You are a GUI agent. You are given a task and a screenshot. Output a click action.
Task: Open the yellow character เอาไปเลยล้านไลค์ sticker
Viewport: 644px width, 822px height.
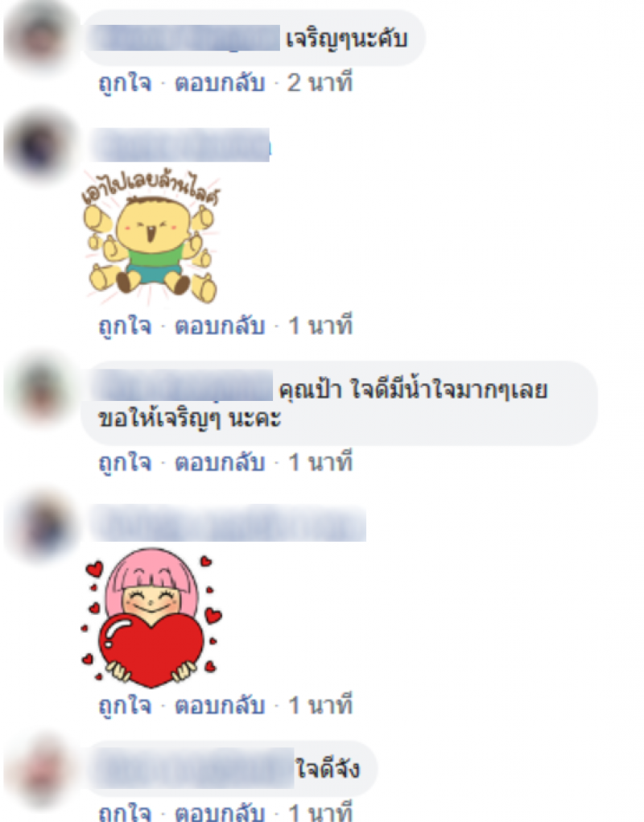(x=151, y=237)
